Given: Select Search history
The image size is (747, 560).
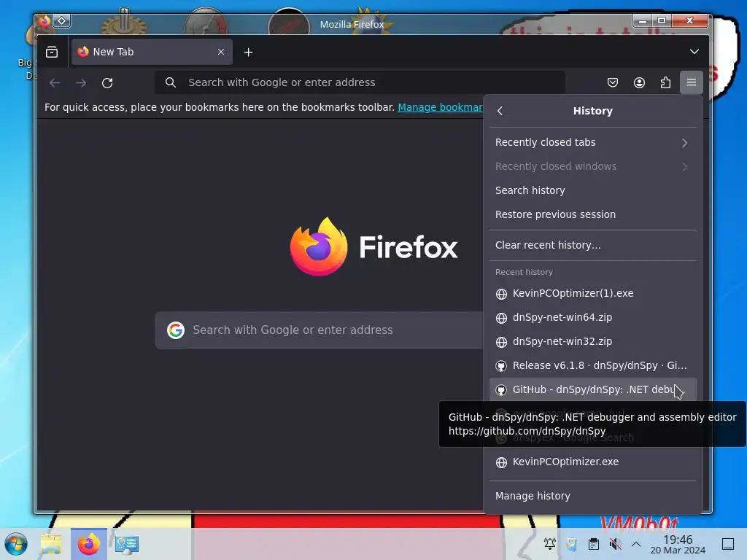Looking at the screenshot, I should coord(592,190).
